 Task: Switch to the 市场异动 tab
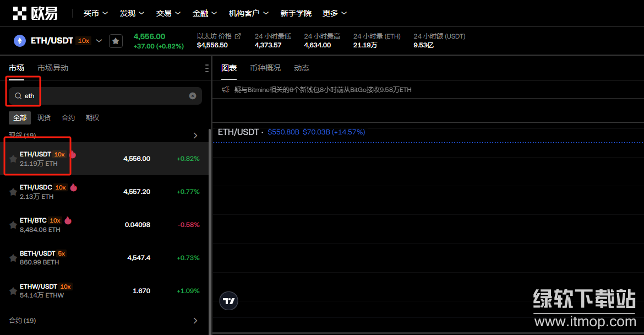[x=53, y=68]
